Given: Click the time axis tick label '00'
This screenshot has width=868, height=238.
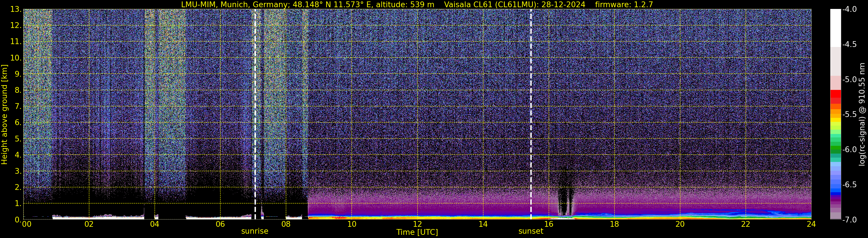Looking at the screenshot, I should (x=26, y=224).
